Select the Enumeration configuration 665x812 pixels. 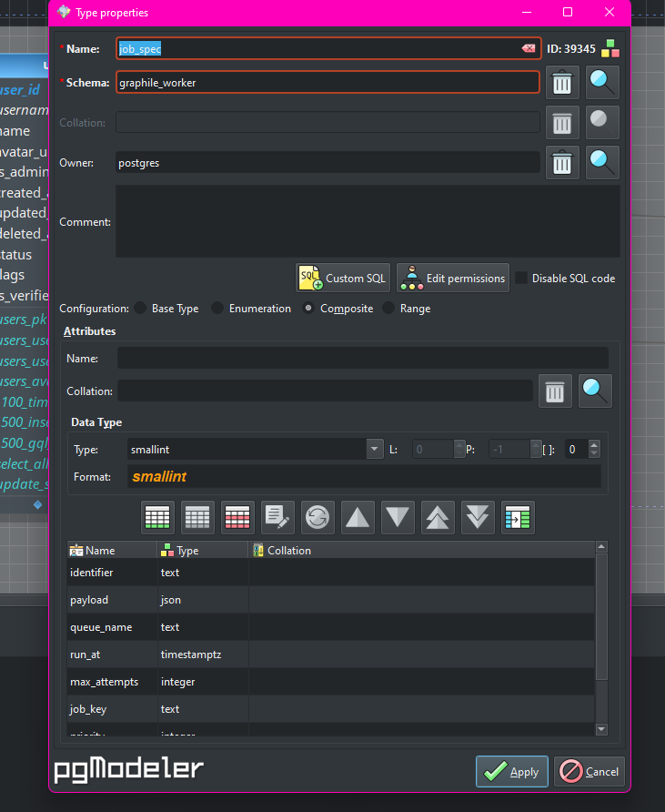point(217,308)
